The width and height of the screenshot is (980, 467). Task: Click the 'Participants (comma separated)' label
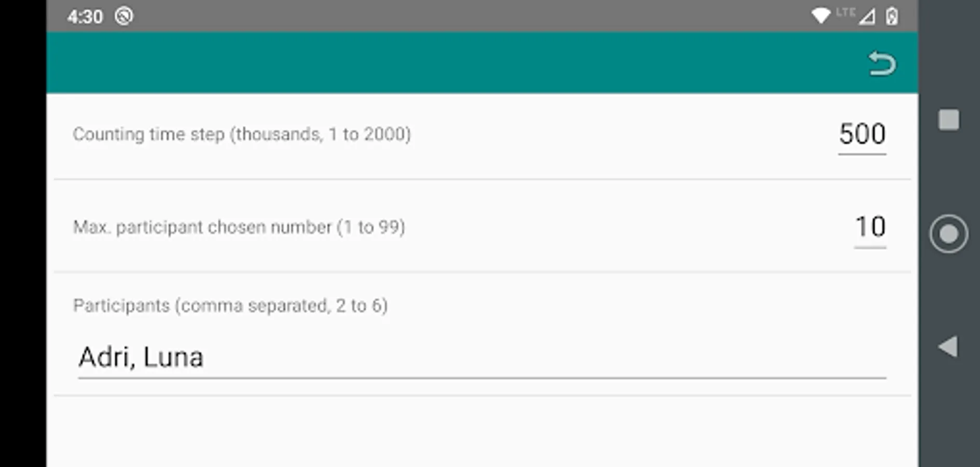coord(230,305)
